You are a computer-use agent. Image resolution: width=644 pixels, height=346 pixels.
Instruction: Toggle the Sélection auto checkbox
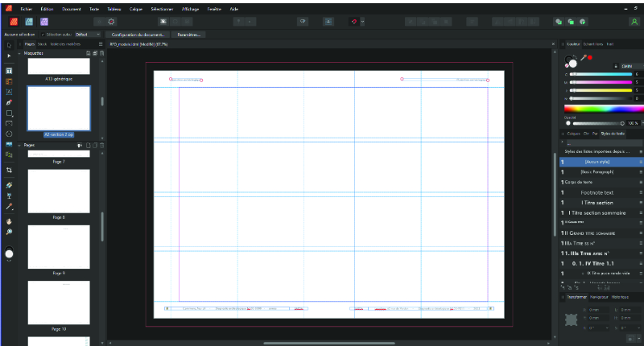point(43,35)
